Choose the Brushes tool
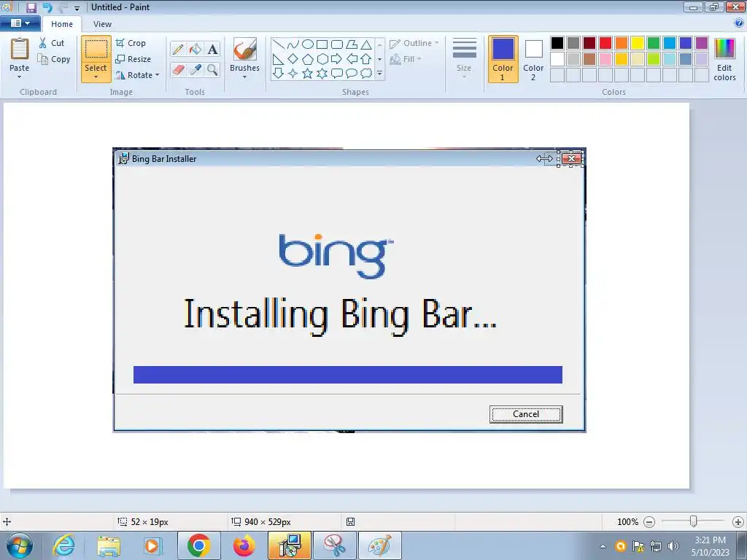Viewport: 747px width, 560px height. tap(245, 49)
